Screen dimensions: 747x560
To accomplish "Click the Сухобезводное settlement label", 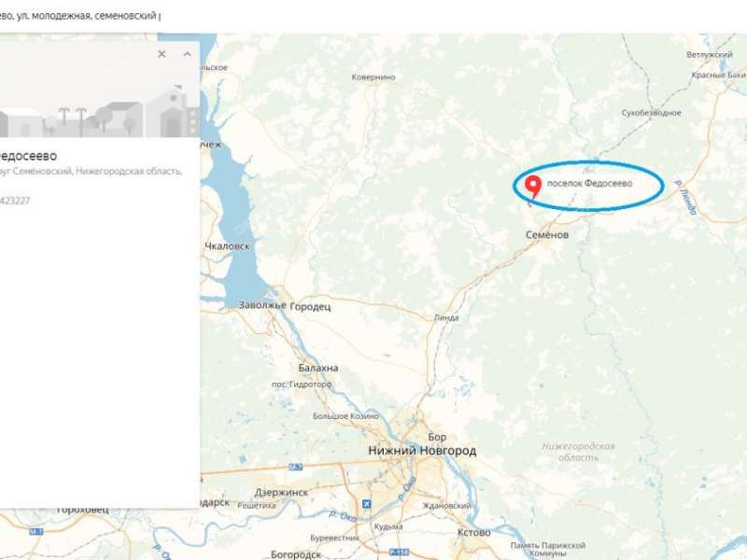I will tap(651, 113).
